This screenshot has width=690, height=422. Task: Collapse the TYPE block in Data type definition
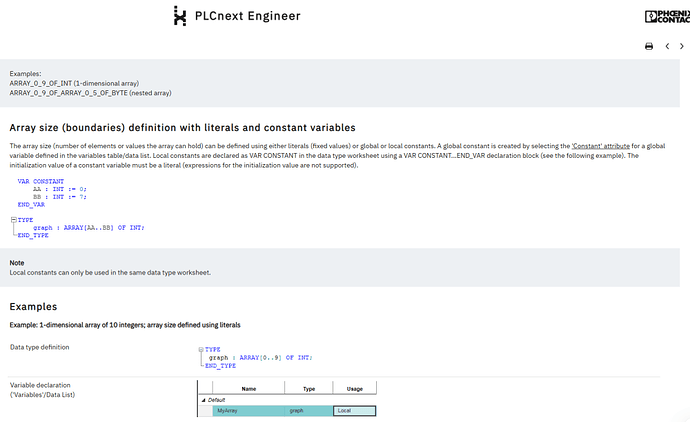pos(201,349)
